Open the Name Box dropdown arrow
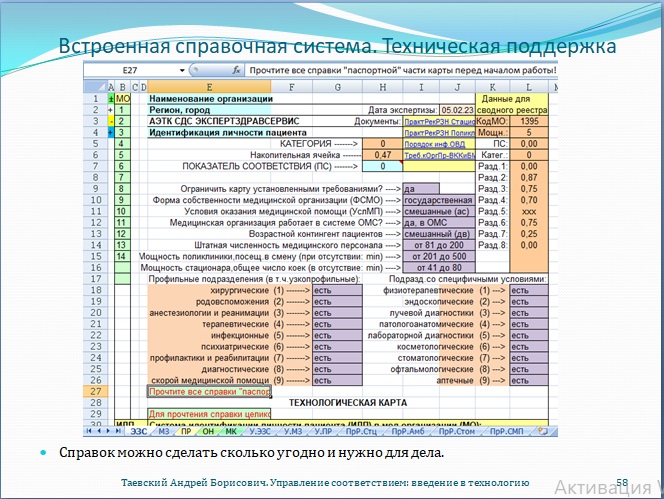The image size is (664, 499). [182, 70]
